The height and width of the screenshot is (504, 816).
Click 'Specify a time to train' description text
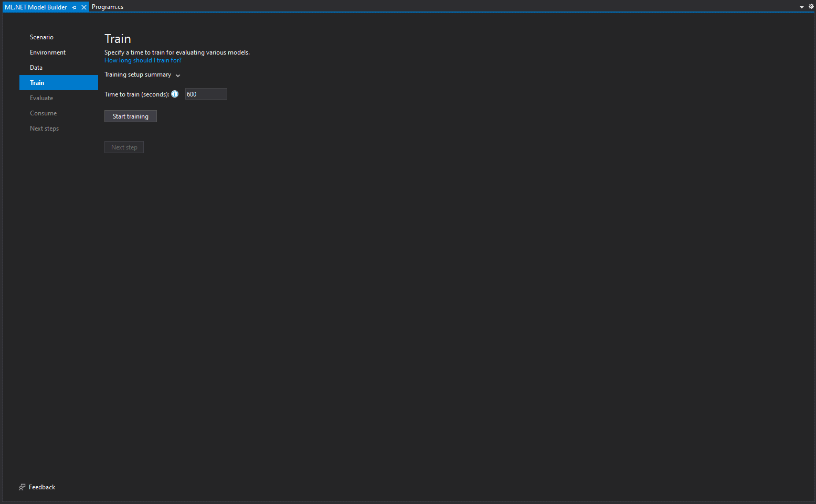(x=177, y=52)
